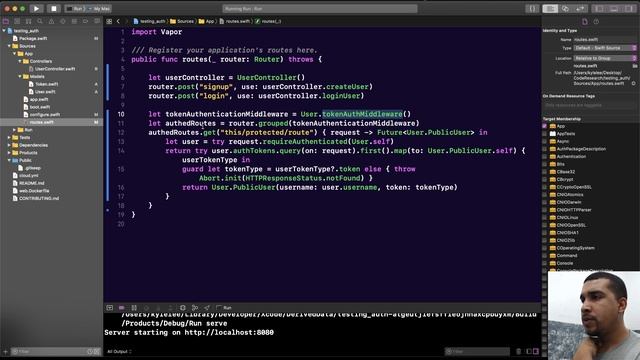The width and height of the screenshot is (640, 360).
Task: Show the Symbol navigator
Action: click(29, 21)
